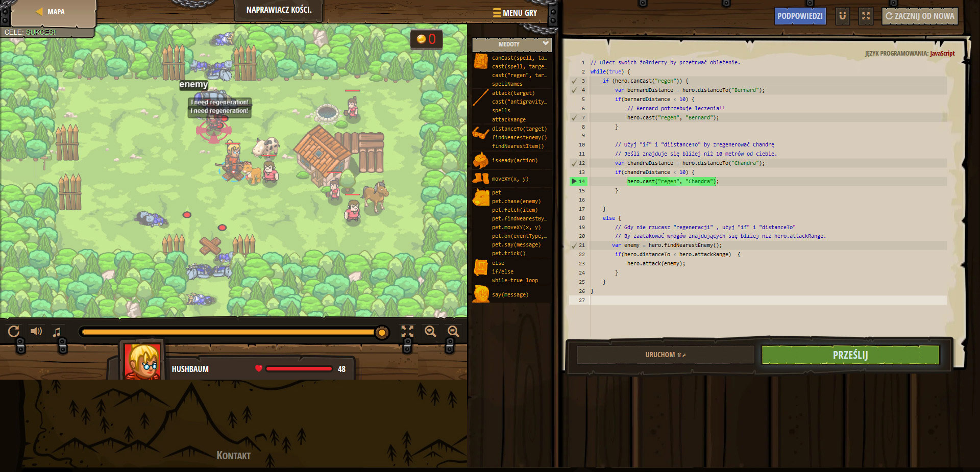Click code line hero.cast("regen", "Bernard");
The height and width of the screenshot is (472, 980).
coord(673,117)
